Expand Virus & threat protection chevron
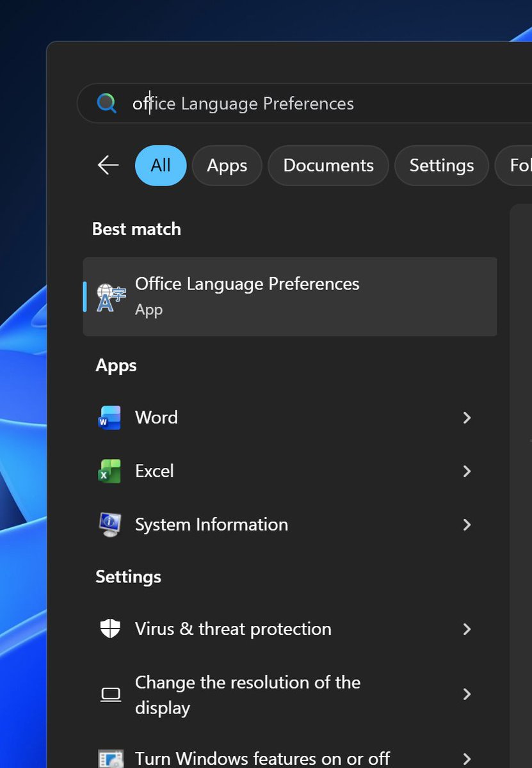 467,629
